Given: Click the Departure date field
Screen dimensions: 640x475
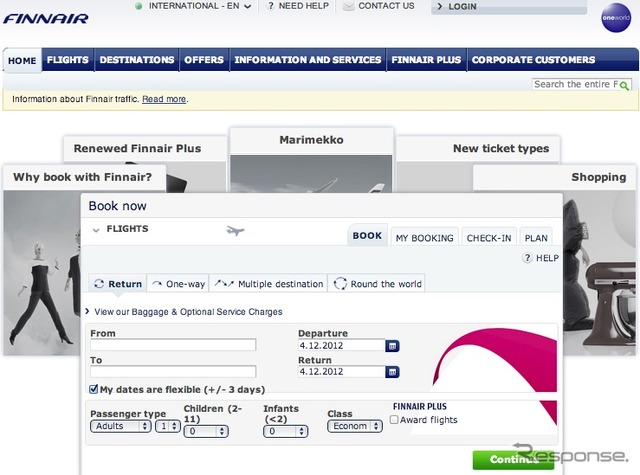Looking at the screenshot, I should pyautogui.click(x=342, y=346).
